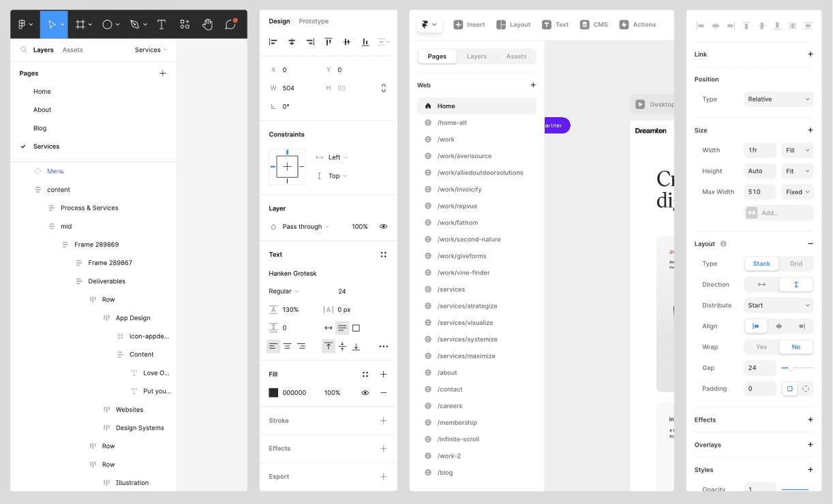The width and height of the screenshot is (833, 504).
Task: Hide the black fill using the eye toggle
Action: tap(365, 392)
